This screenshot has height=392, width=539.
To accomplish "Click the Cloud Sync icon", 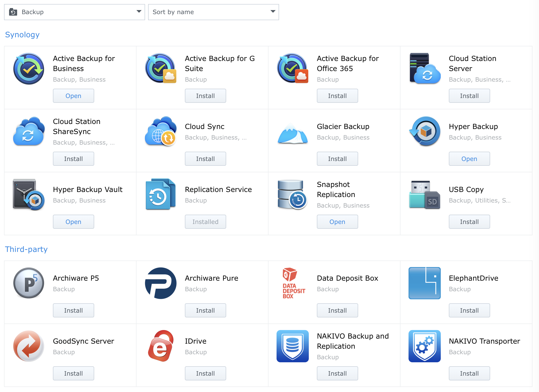I will point(161,132).
